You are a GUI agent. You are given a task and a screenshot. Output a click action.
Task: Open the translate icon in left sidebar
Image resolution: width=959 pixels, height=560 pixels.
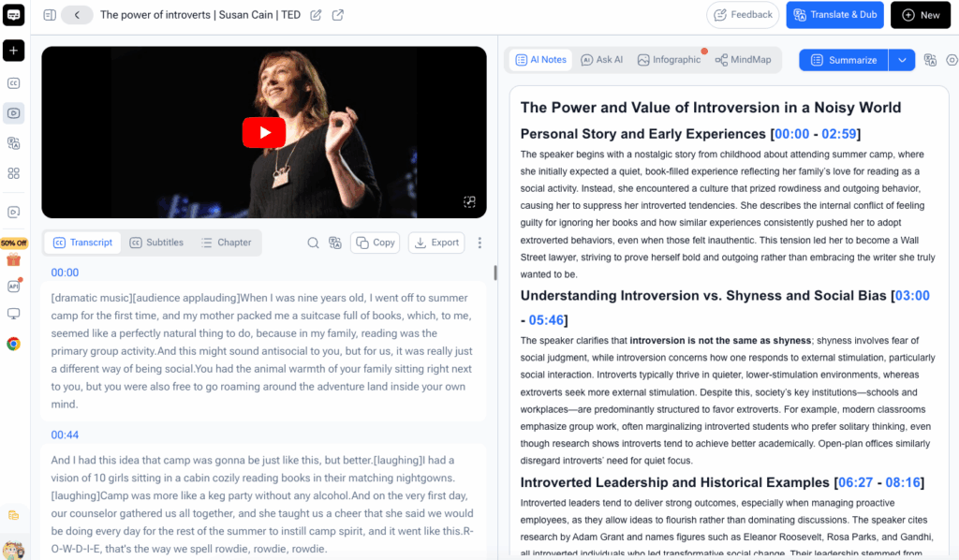[13, 143]
